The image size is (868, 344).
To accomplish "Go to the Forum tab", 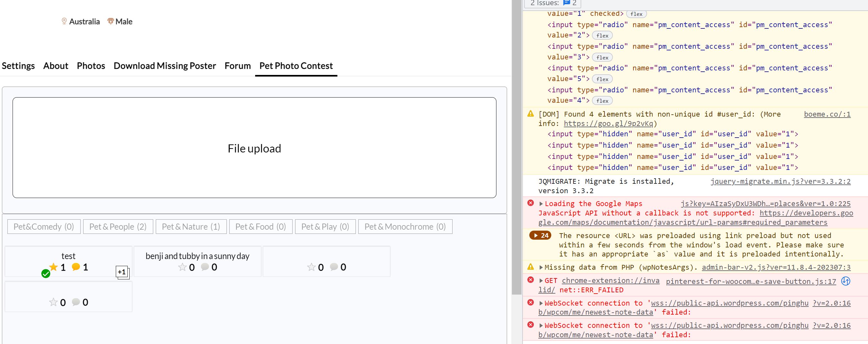I will [237, 66].
